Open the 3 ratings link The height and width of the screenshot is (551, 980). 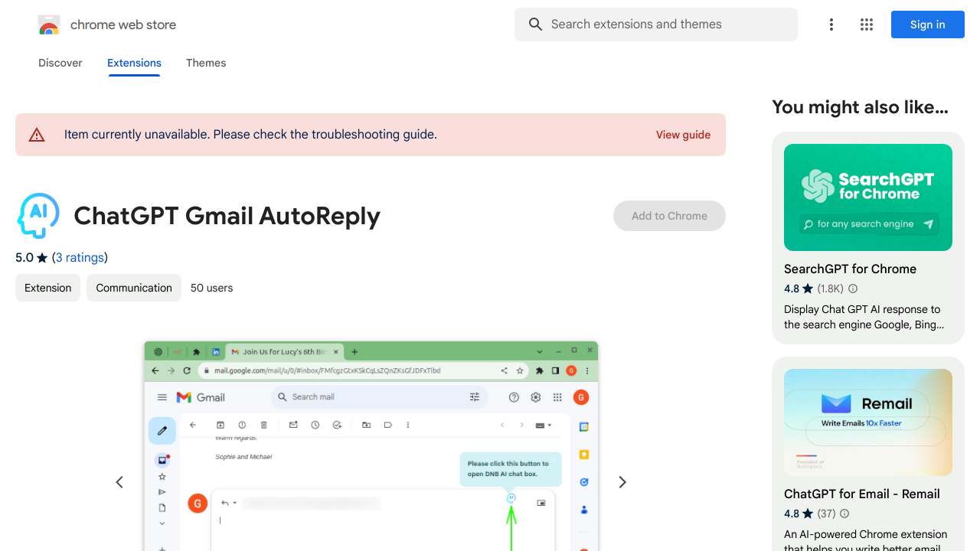pos(80,257)
